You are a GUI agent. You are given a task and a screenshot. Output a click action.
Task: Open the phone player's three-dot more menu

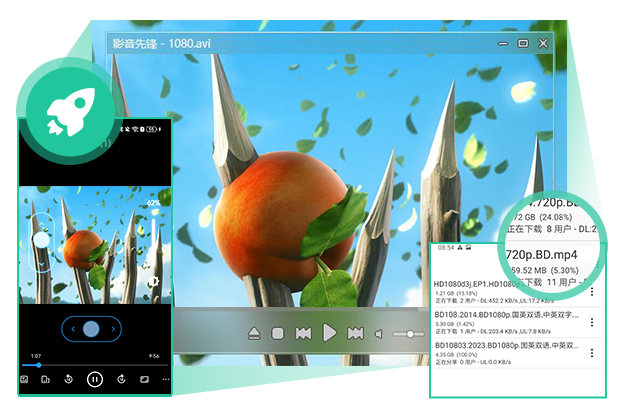[166, 380]
